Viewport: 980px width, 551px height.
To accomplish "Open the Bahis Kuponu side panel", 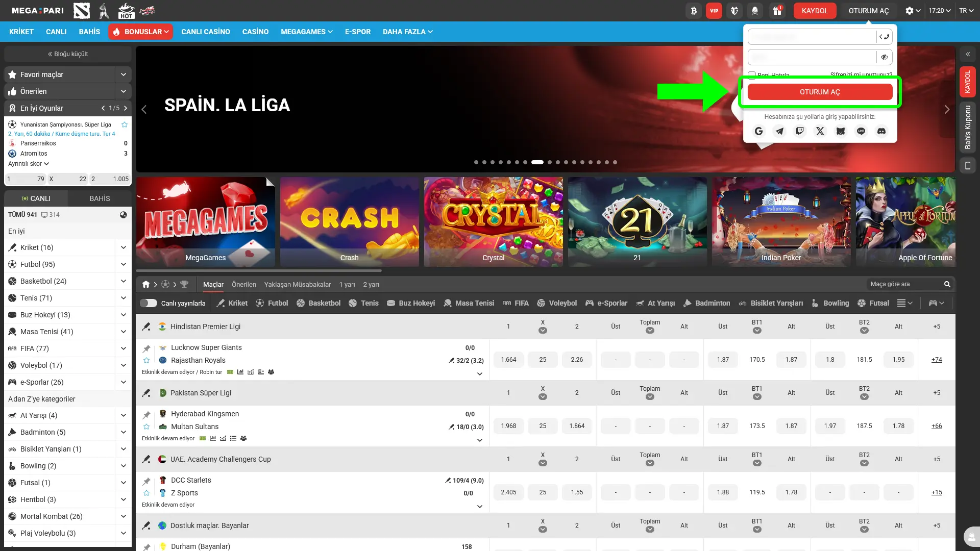I will (x=967, y=128).
